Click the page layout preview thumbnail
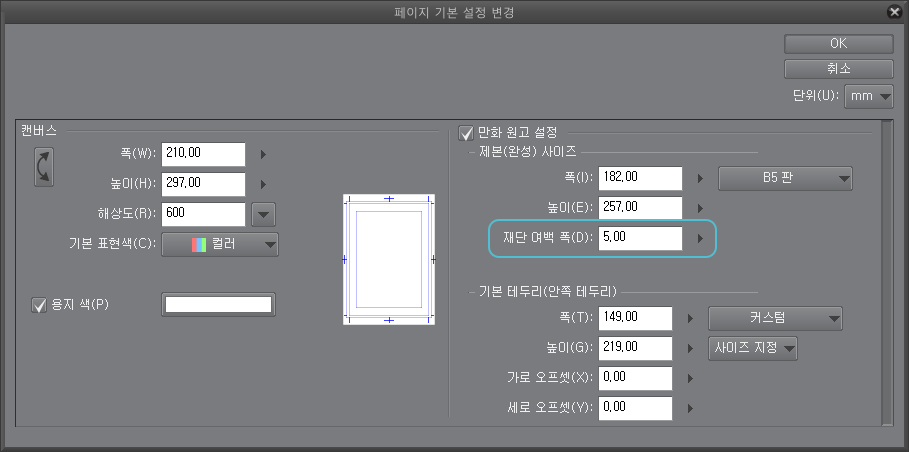 tap(389, 258)
